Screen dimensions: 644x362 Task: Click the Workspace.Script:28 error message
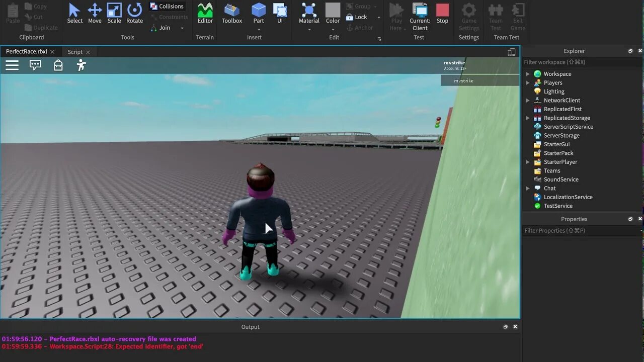(x=103, y=346)
